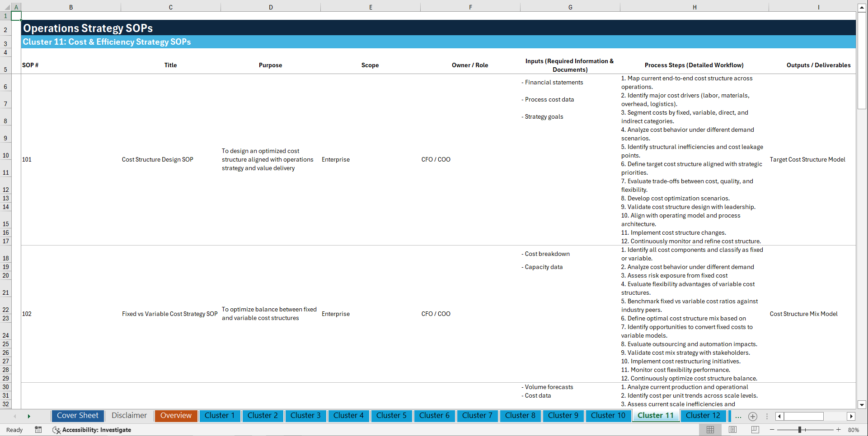The image size is (868, 436).
Task: Click SOP number 102 cell
Action: coord(71,314)
